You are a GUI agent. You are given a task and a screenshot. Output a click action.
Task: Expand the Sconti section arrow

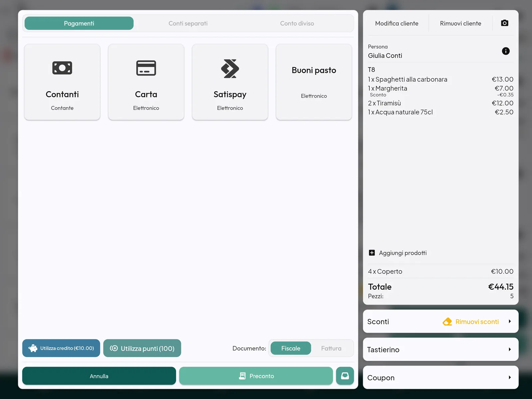click(x=510, y=321)
